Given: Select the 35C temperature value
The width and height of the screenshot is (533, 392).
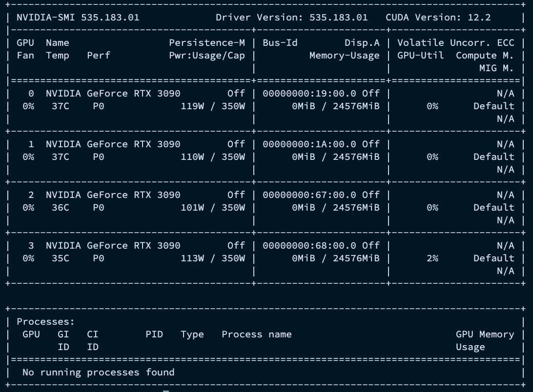Looking at the screenshot, I should coord(61,258).
